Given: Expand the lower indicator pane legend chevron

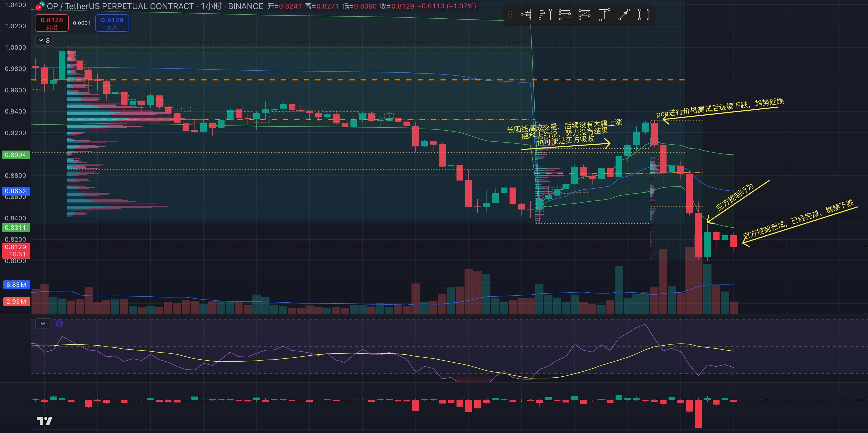Looking at the screenshot, I should pyautogui.click(x=43, y=324).
